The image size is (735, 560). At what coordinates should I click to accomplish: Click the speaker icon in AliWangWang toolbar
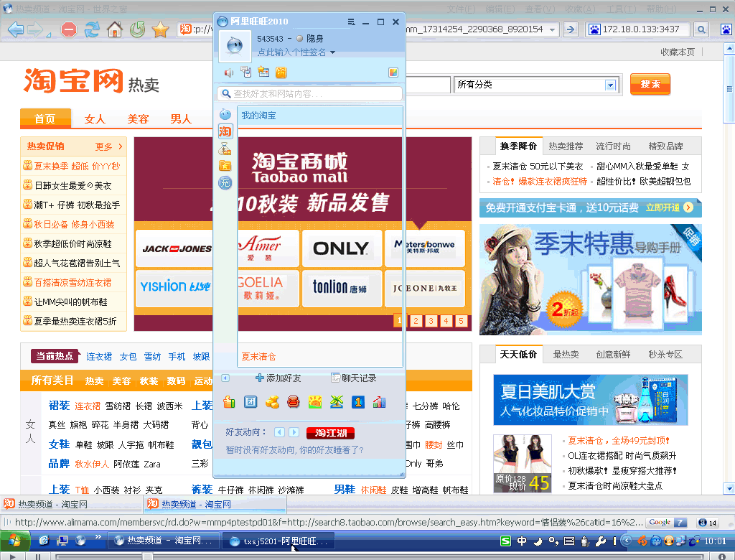[x=229, y=73]
